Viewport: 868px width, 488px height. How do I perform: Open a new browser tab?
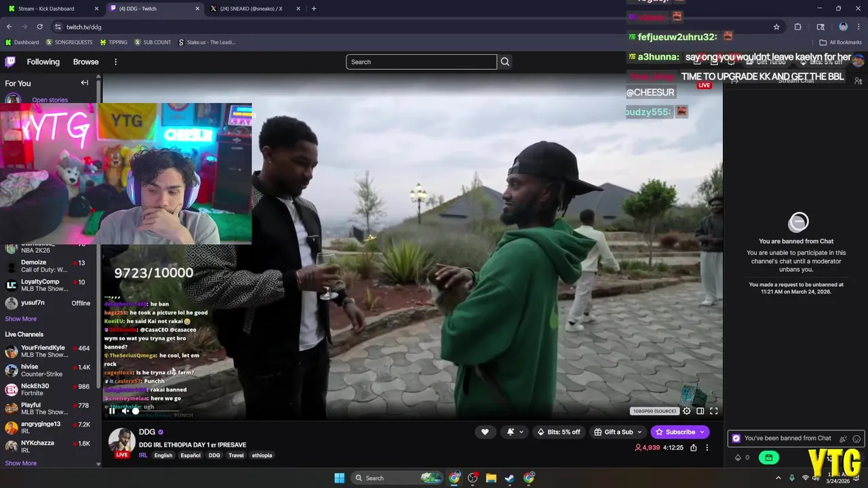[x=313, y=9]
